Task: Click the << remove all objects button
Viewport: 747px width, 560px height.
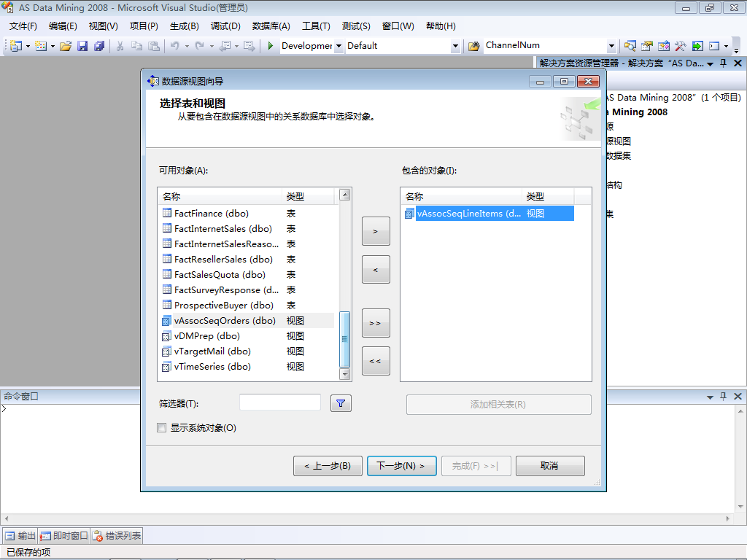Action: (x=376, y=361)
